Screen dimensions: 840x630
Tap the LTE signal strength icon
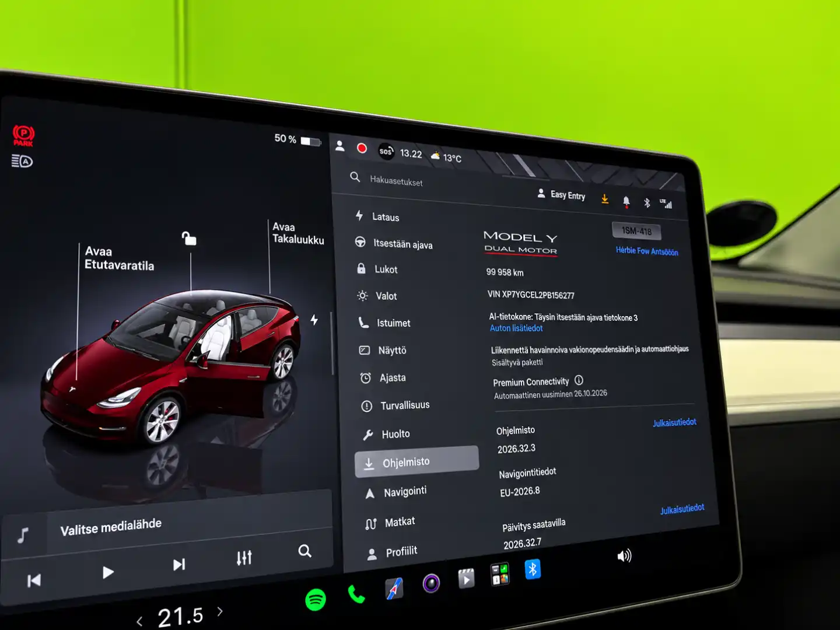pos(666,204)
